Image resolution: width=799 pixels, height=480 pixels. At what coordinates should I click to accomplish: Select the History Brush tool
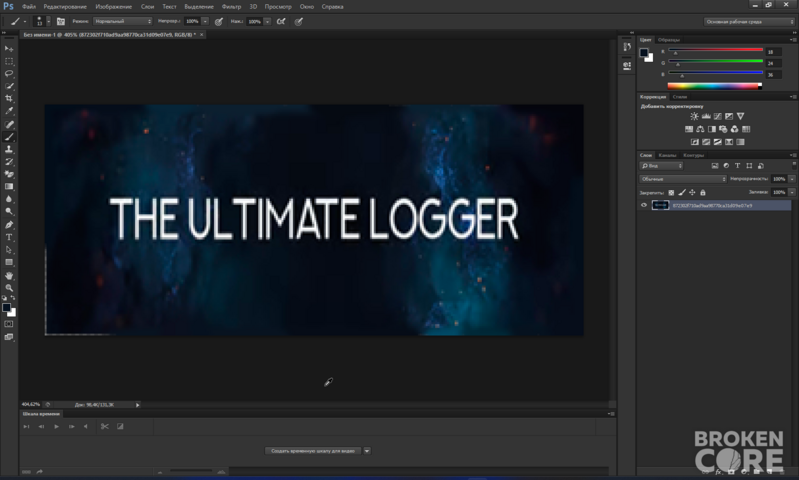(9, 162)
